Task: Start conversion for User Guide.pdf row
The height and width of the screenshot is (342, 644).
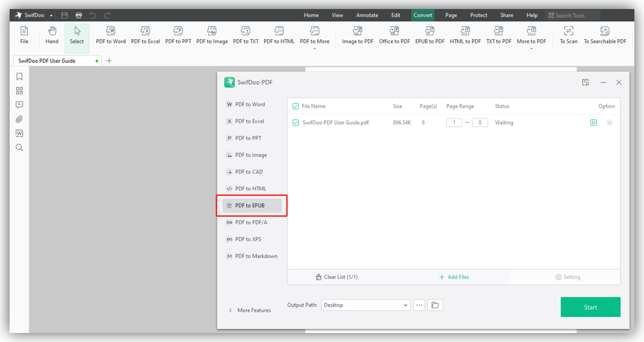Action: click(x=593, y=122)
